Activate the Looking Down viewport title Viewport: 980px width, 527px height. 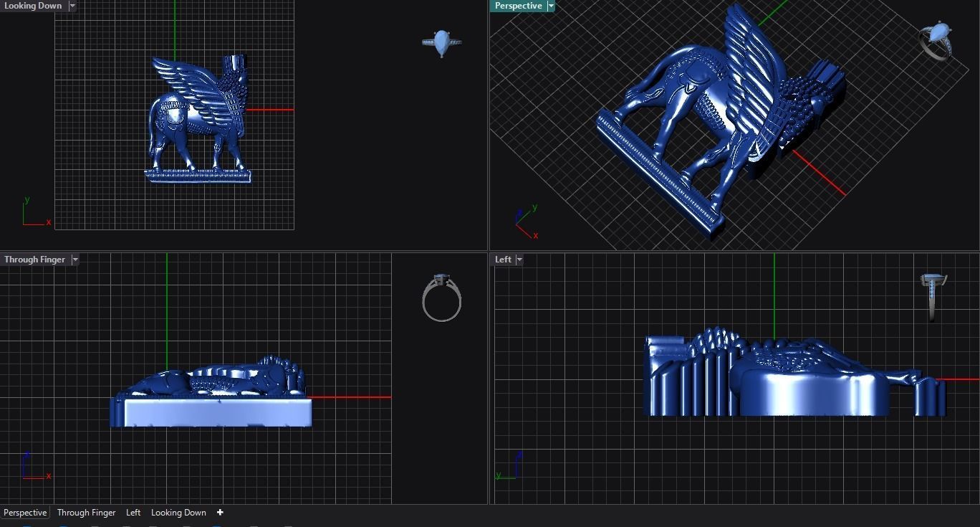[33, 6]
